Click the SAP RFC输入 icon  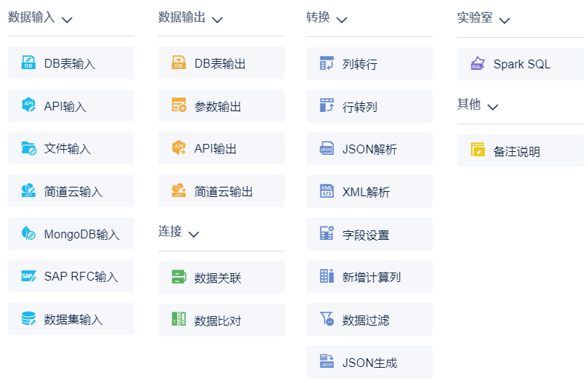[x=28, y=276]
